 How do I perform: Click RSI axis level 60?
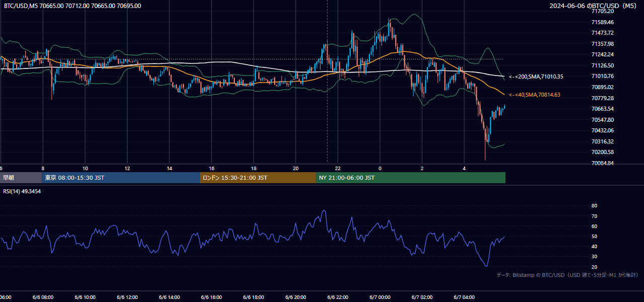point(595,226)
